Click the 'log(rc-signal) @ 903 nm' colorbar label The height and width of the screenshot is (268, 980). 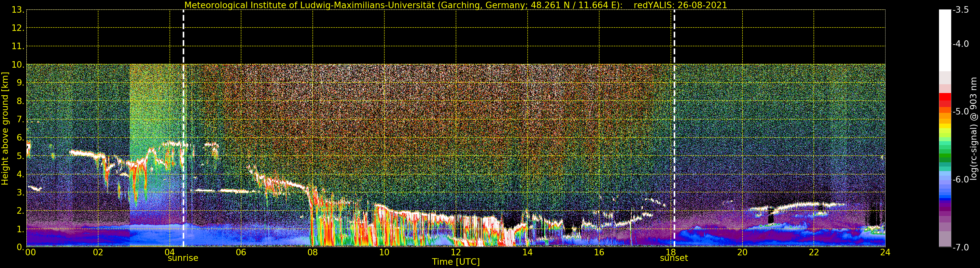pos(973,128)
